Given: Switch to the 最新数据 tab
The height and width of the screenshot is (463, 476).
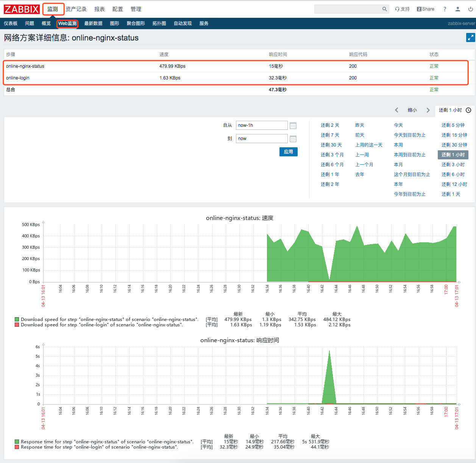Looking at the screenshot, I should pyautogui.click(x=93, y=23).
